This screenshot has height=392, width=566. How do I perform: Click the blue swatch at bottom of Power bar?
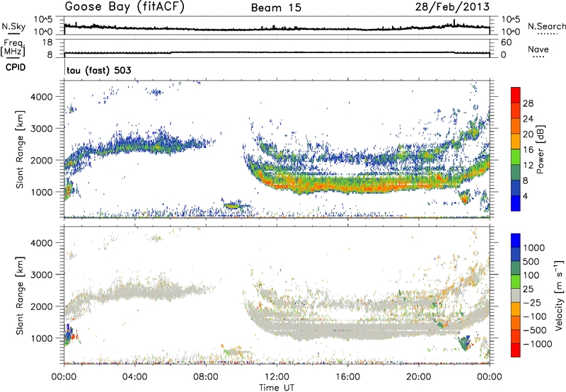click(516, 203)
